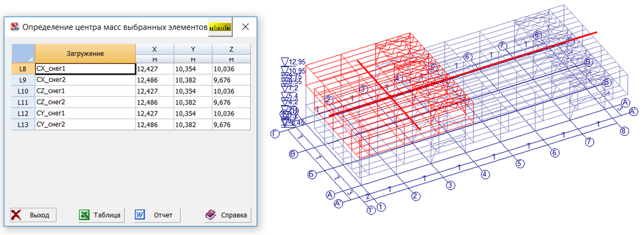644x235 pixels.
Task: Click the CX_снег1 load case cell
Action: 85,69
